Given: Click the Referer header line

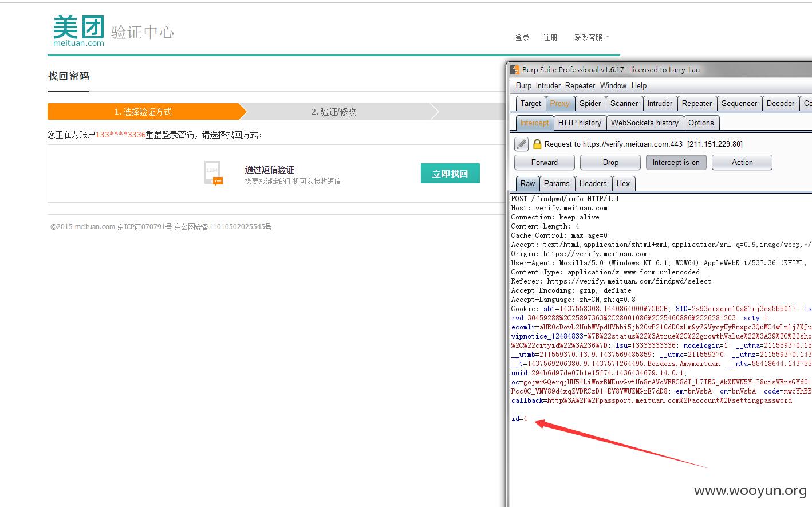Looking at the screenshot, I should 611,281.
